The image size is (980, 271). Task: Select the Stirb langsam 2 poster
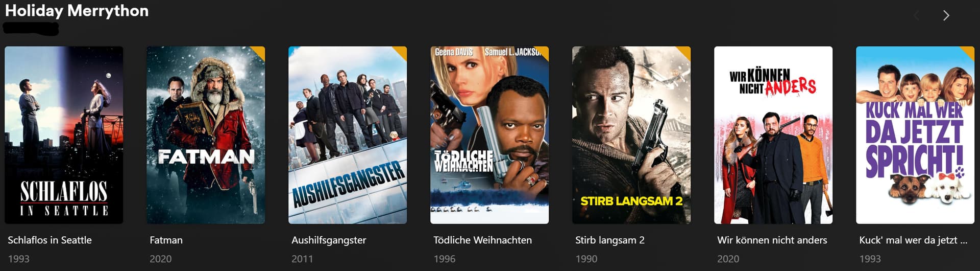point(631,135)
